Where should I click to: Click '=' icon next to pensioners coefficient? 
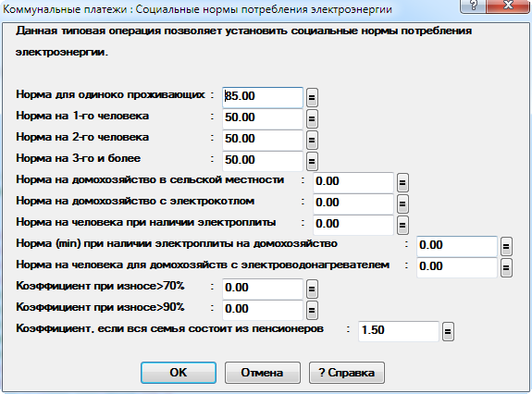(448, 331)
